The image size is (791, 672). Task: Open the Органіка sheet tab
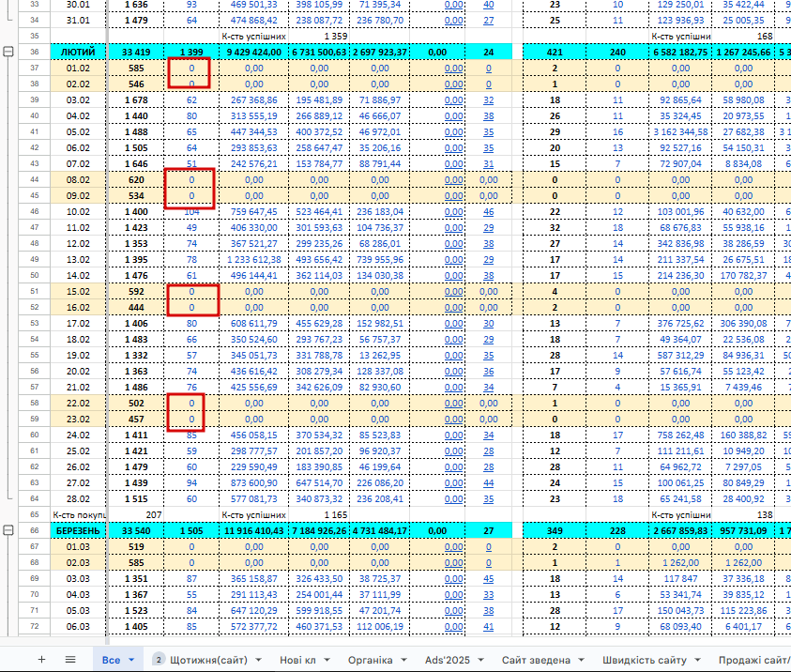[x=371, y=660]
